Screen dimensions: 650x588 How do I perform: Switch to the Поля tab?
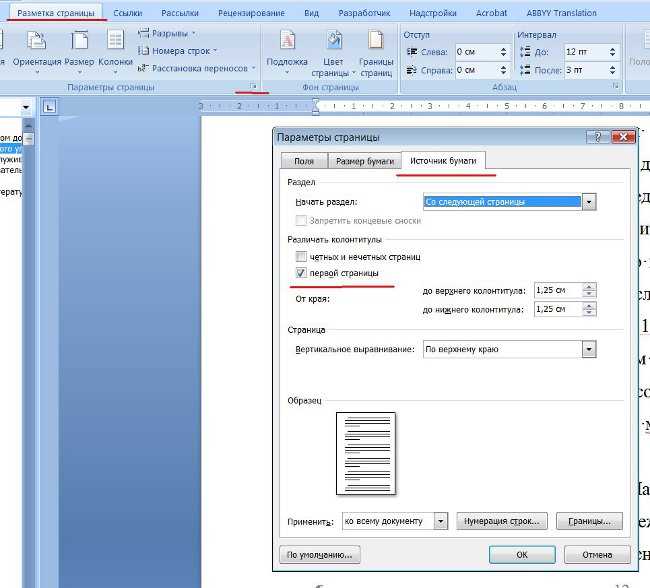coord(304,161)
